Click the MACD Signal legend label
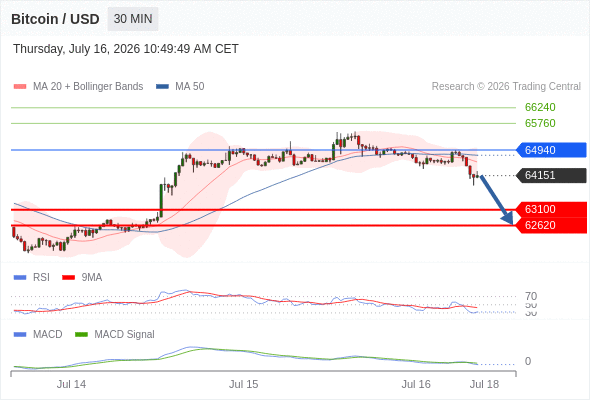 124,335
